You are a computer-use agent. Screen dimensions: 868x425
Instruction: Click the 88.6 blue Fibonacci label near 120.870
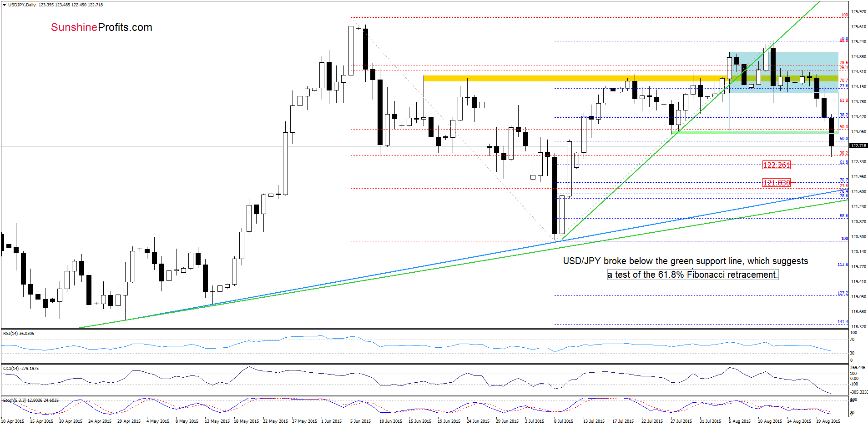click(x=843, y=216)
